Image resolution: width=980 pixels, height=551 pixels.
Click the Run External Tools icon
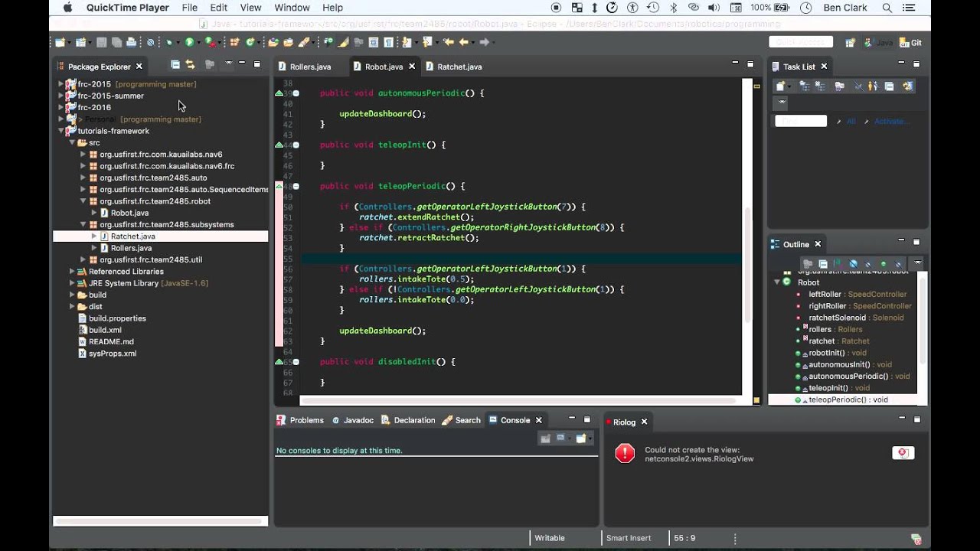tap(210, 42)
